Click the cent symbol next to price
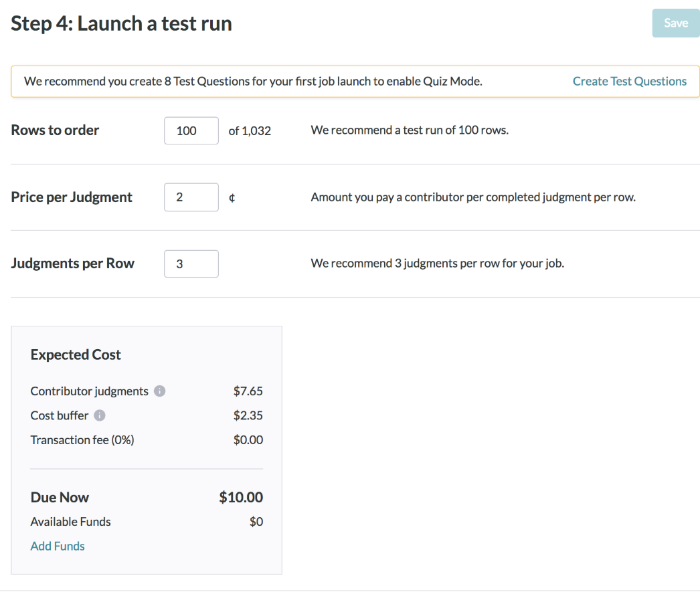 click(x=232, y=197)
